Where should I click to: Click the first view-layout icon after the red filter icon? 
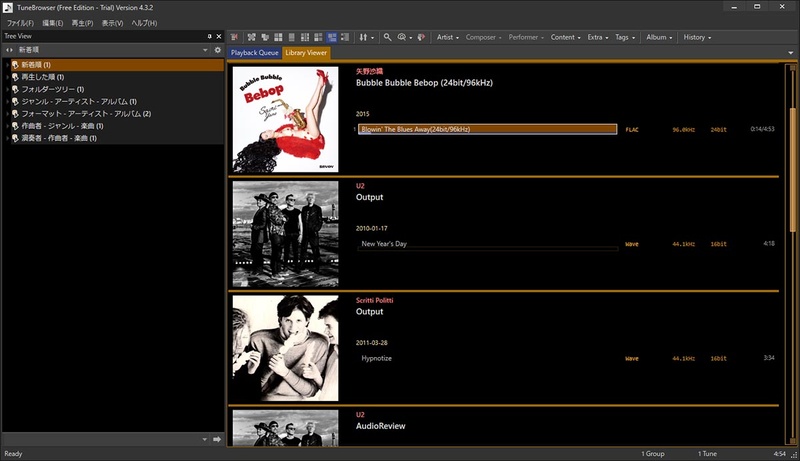click(252, 37)
